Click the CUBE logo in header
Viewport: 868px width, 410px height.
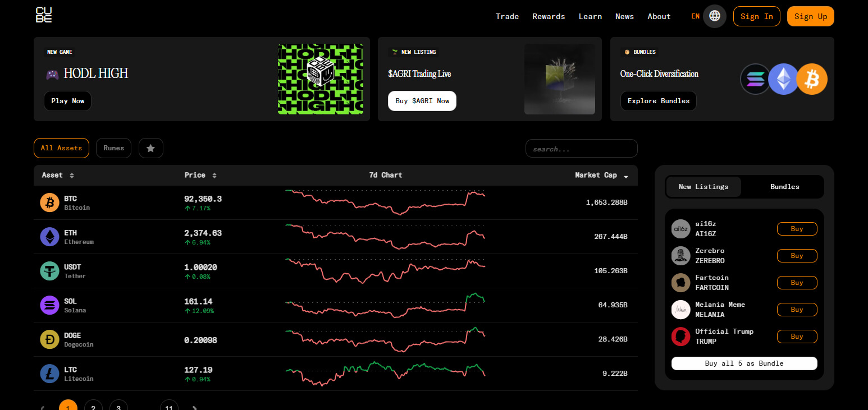tap(44, 15)
